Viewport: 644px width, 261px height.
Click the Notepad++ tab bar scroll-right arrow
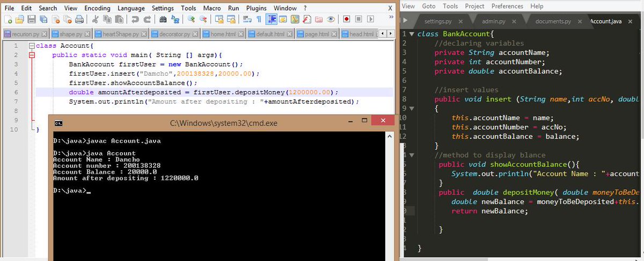[390, 34]
